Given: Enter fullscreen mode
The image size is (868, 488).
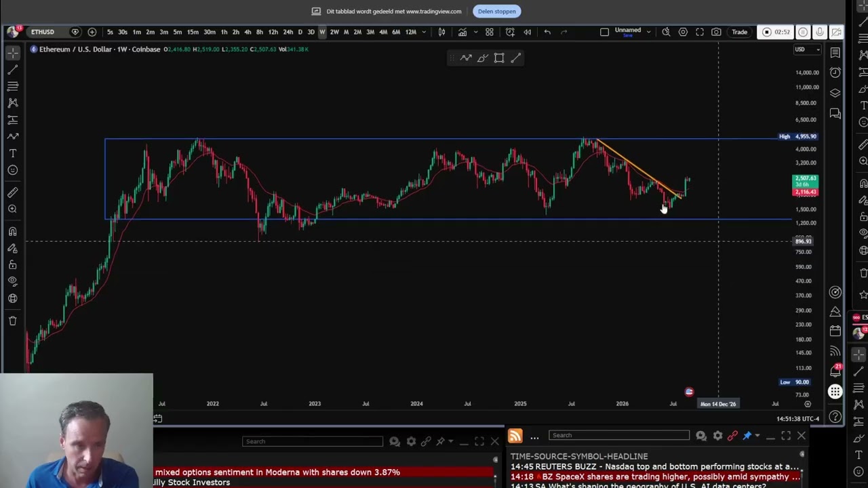Looking at the screenshot, I should coord(700,32).
